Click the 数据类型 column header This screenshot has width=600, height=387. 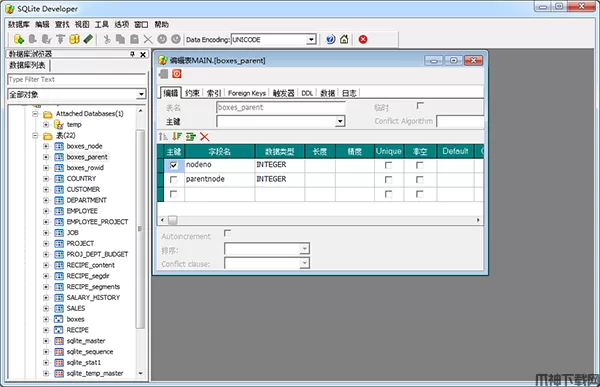[280, 151]
